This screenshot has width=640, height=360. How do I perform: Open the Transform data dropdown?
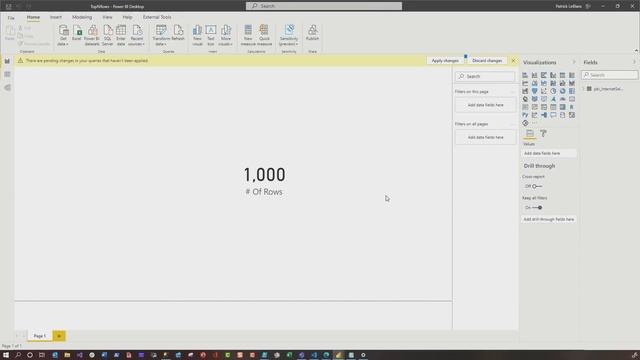click(x=161, y=36)
